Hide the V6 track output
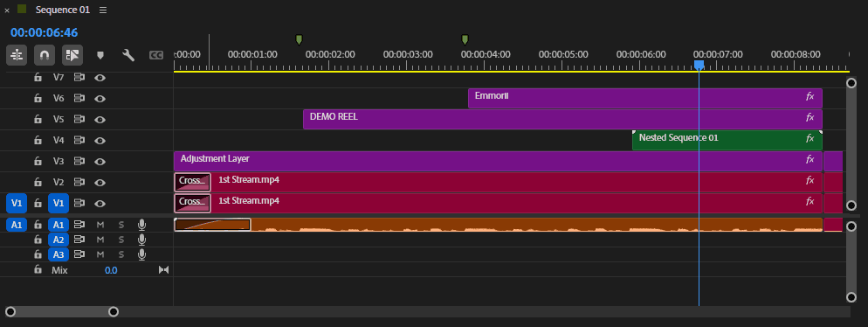Image resolution: width=868 pixels, height=327 pixels. 100,99
